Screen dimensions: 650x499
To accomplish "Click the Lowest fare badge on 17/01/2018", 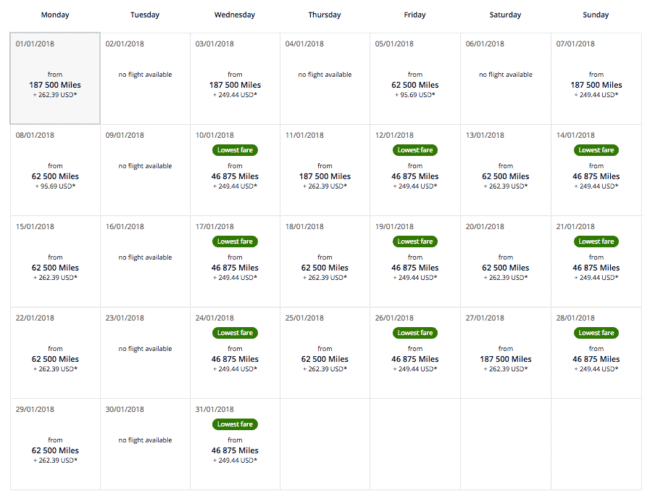I will 235,242.
